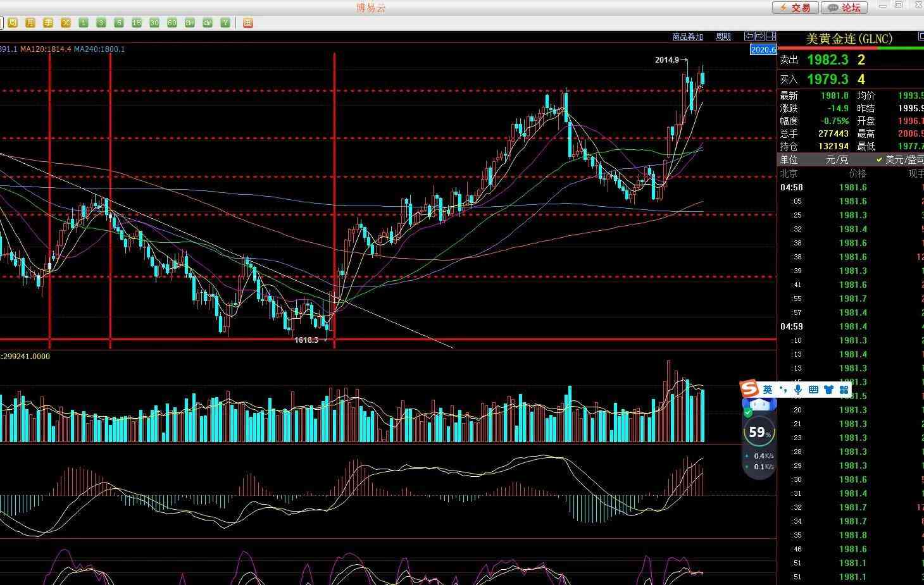Open the Sogou toolbox grid menu

[844, 390]
